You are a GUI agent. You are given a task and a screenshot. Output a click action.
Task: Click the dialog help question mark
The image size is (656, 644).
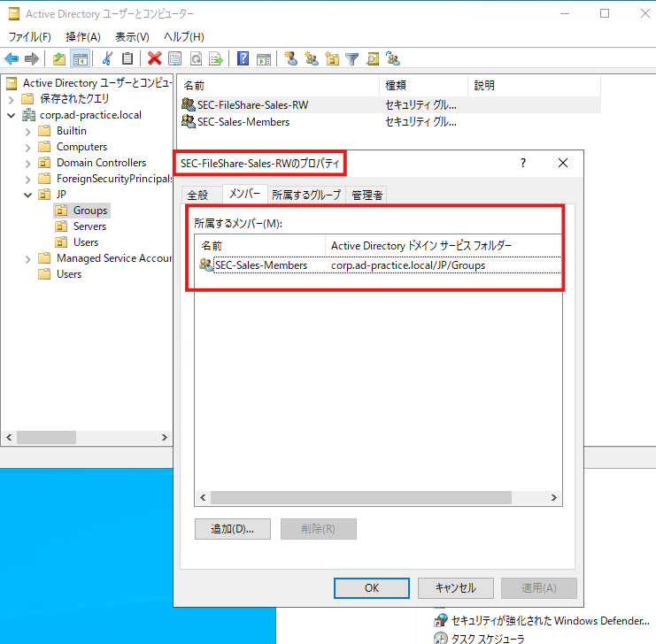pos(523,163)
